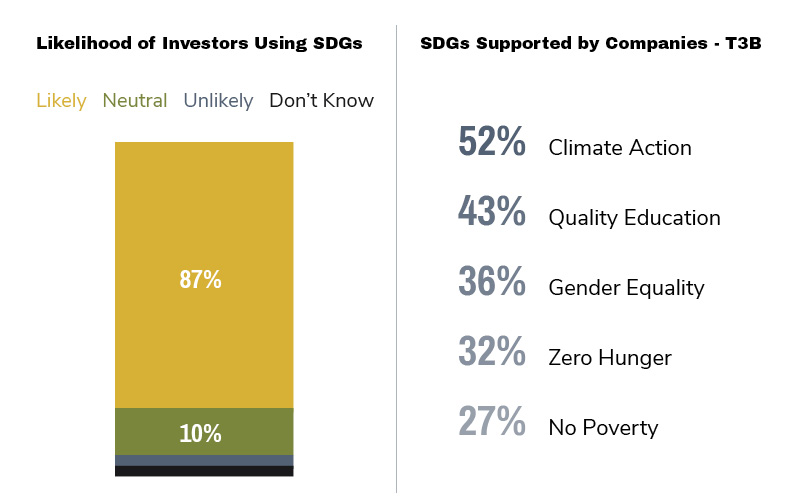Select the "Climate Action" label
800x500 pixels.
620,148
